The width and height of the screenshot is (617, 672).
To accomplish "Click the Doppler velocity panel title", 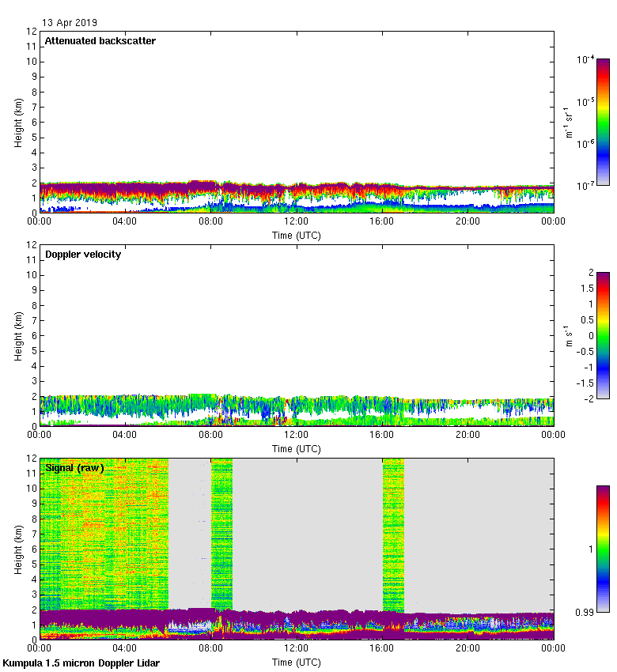I will (x=82, y=255).
